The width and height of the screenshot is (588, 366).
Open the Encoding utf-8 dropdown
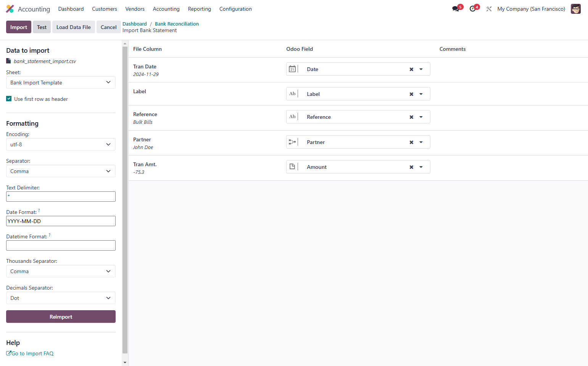[x=61, y=144]
